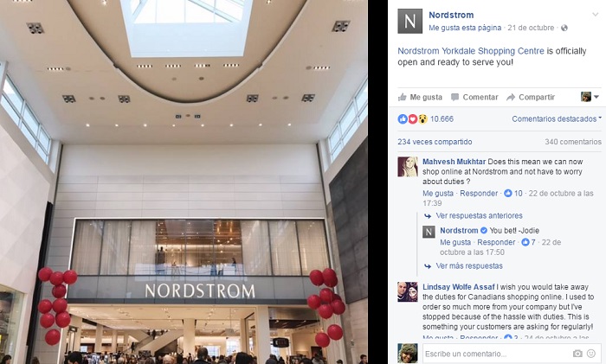Click the reactions icons next to 10.666
The width and height of the screenshot is (606, 364).
pos(412,119)
